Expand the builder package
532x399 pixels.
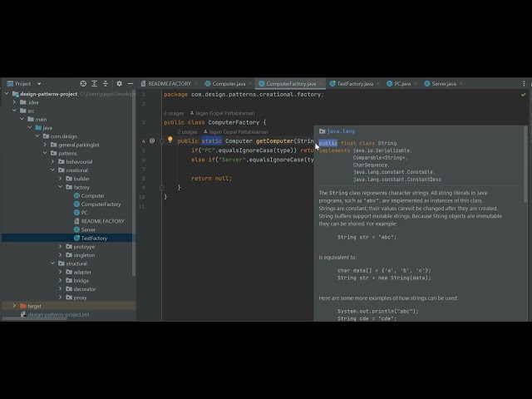[x=61, y=178]
